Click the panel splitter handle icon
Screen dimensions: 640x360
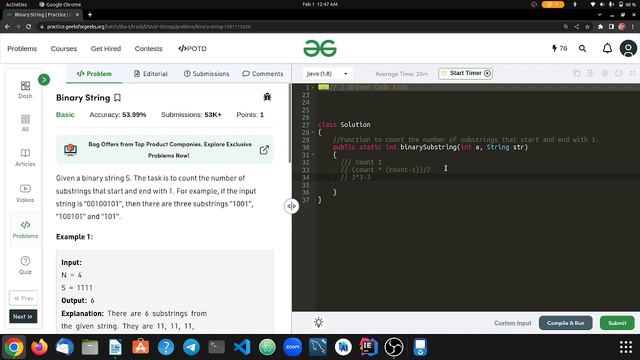(x=291, y=206)
